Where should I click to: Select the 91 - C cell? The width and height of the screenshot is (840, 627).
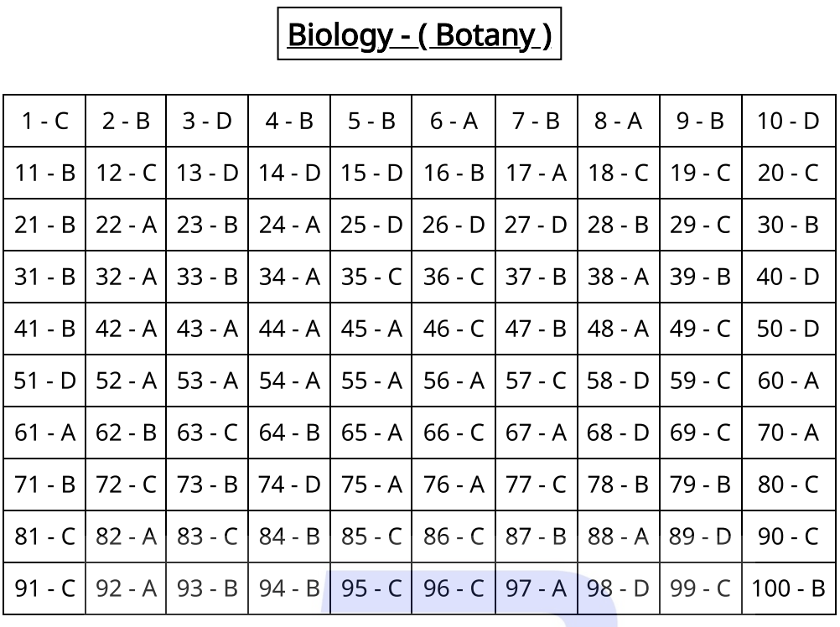44,589
